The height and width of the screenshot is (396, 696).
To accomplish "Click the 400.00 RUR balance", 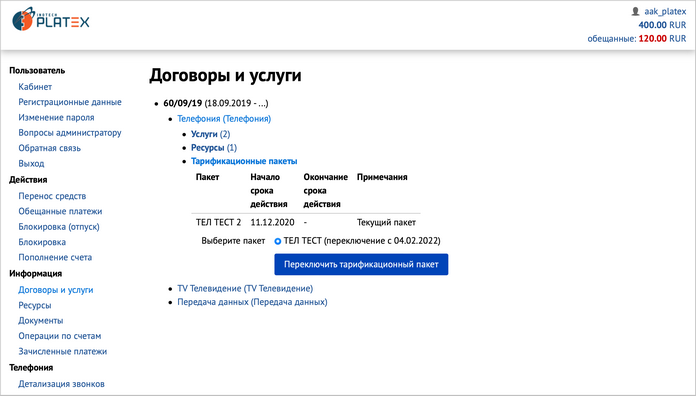I will pos(662,25).
